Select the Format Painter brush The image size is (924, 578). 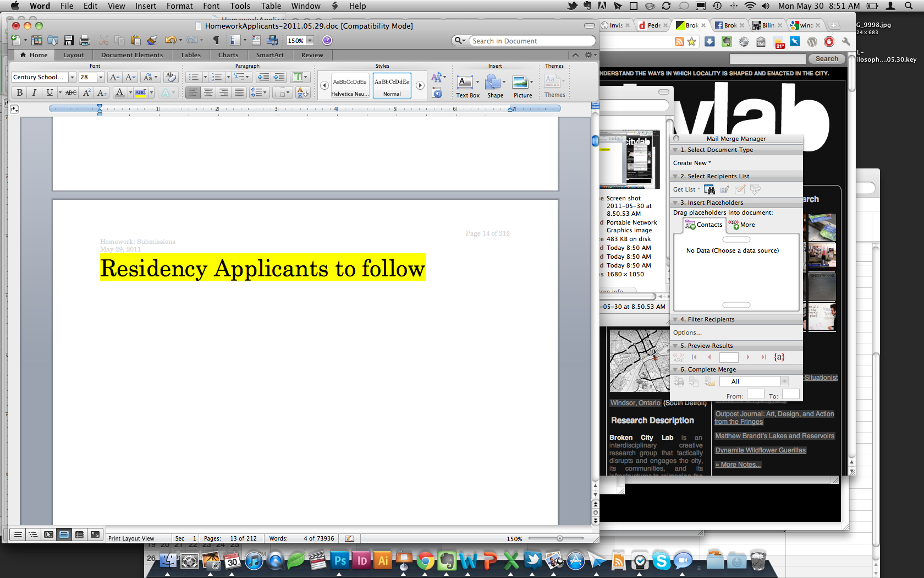pyautogui.click(x=152, y=40)
